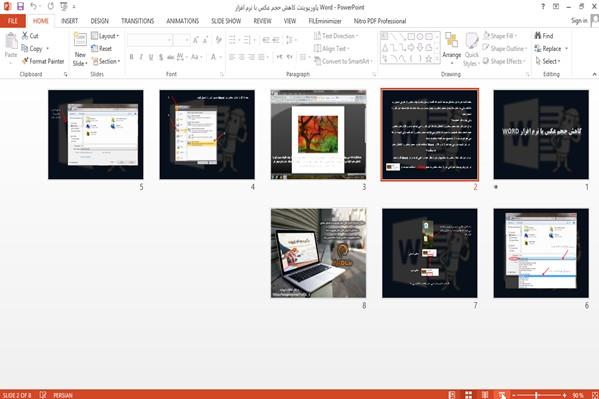
Task: Open Shape Fill color options
Action: pos(500,36)
